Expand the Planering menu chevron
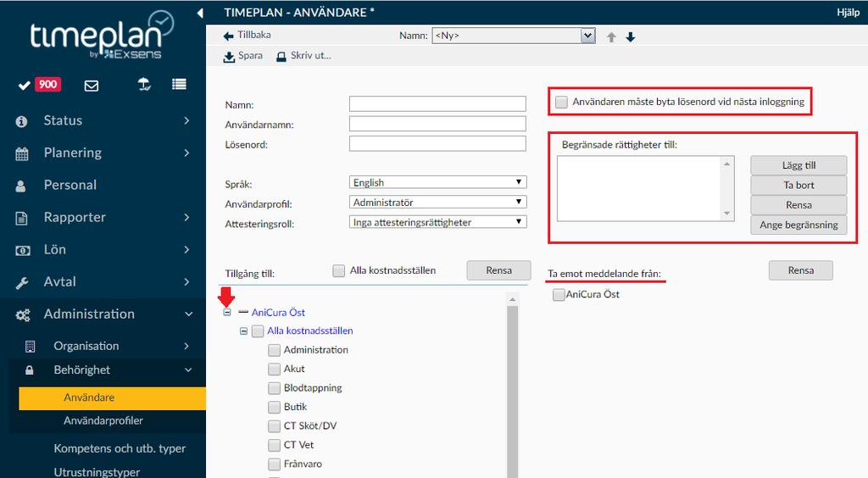 (186, 153)
